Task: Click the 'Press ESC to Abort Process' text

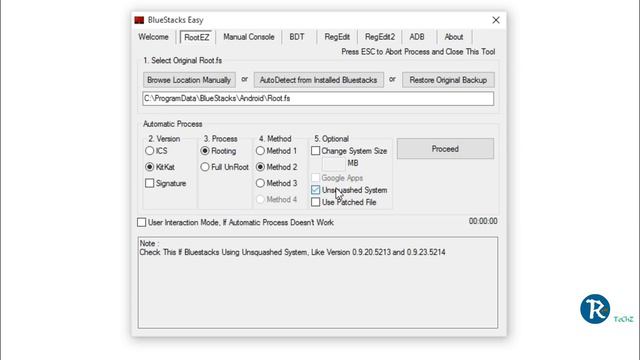Action: click(x=418, y=52)
